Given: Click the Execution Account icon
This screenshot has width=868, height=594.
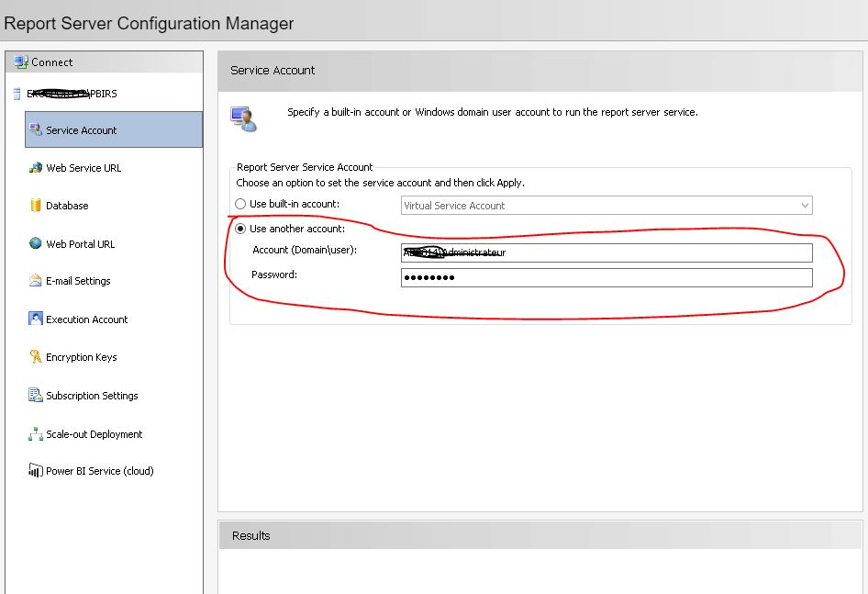Looking at the screenshot, I should click(x=36, y=319).
